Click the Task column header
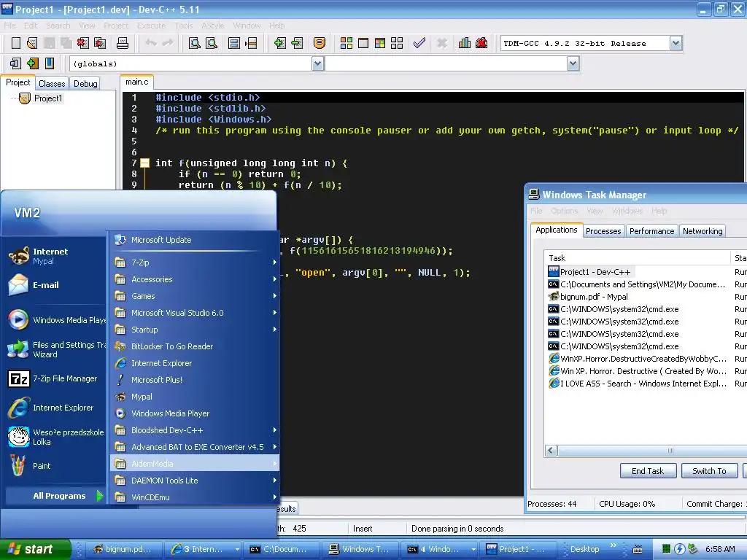The image size is (747, 560). (x=638, y=258)
